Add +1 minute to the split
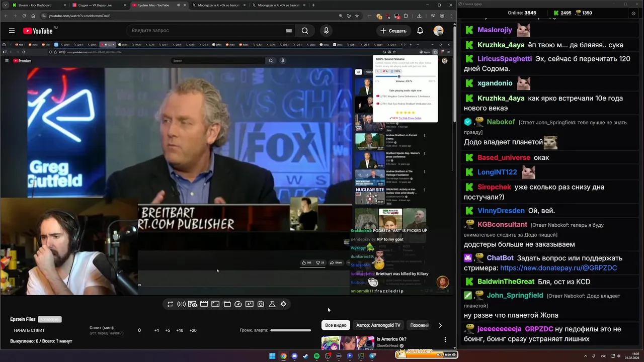This screenshot has width=644, height=362. pyautogui.click(x=156, y=330)
